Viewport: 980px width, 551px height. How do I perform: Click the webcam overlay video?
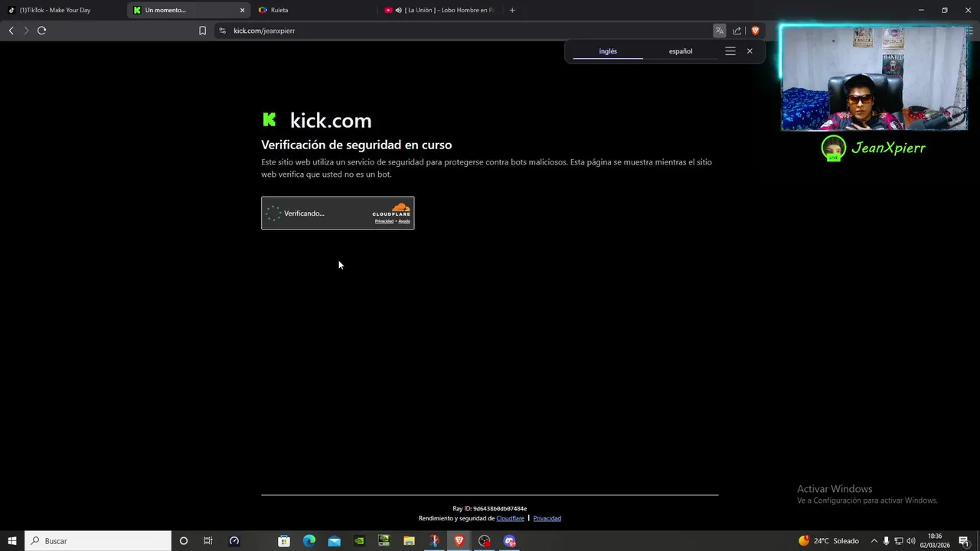tap(874, 79)
